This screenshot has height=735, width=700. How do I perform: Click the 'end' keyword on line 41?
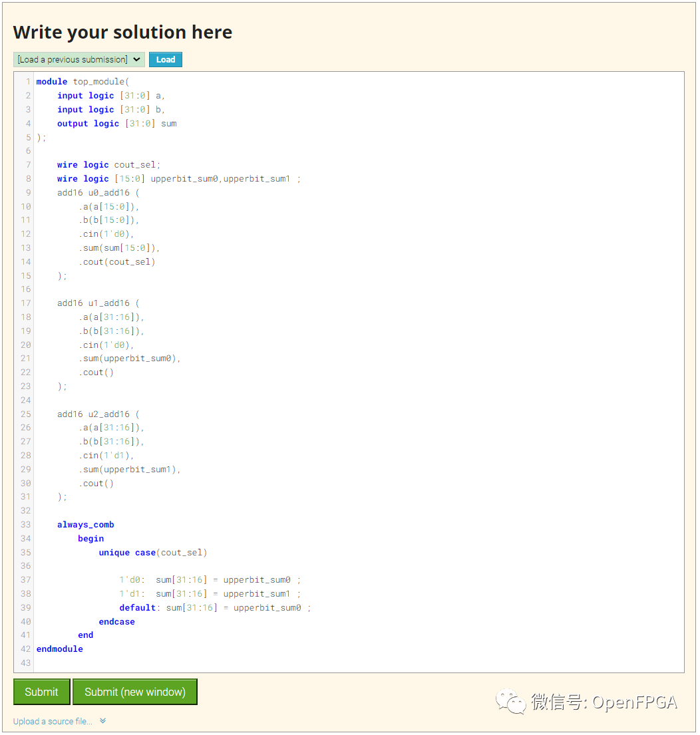pos(85,635)
